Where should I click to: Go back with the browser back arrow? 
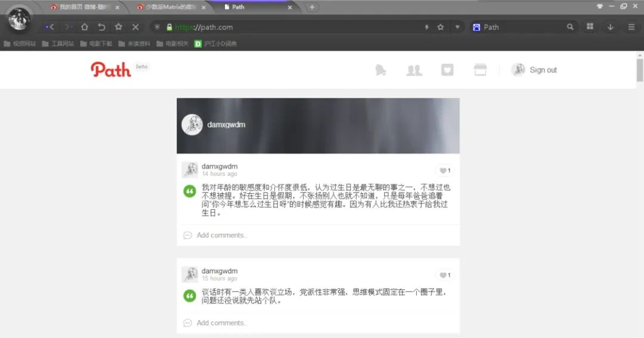pyautogui.click(x=50, y=27)
